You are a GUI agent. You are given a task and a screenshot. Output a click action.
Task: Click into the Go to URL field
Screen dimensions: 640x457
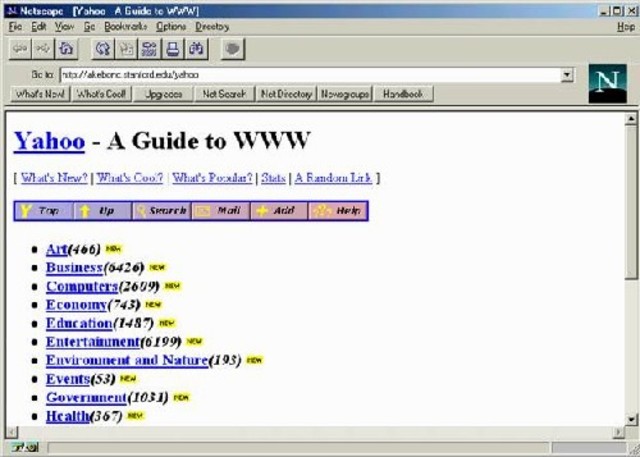311,75
